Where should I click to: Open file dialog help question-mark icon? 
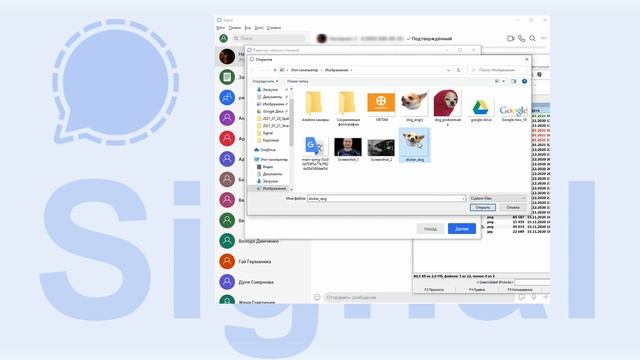[x=524, y=81]
